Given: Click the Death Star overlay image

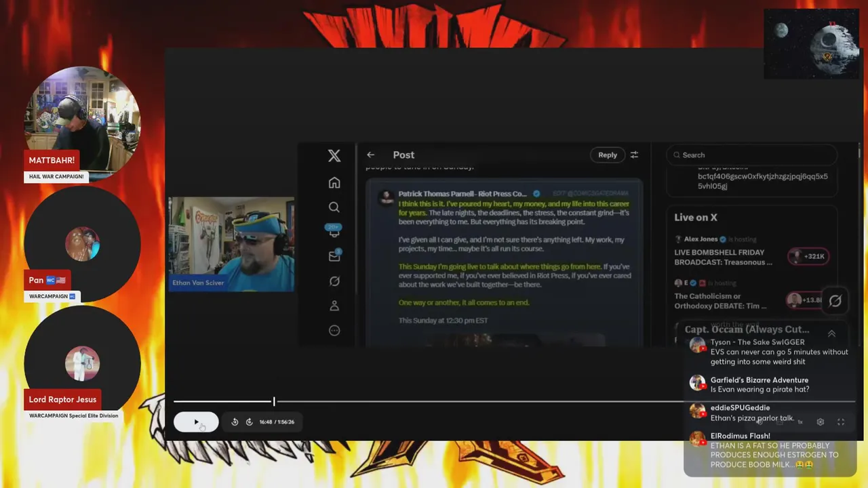Looking at the screenshot, I should (812, 44).
